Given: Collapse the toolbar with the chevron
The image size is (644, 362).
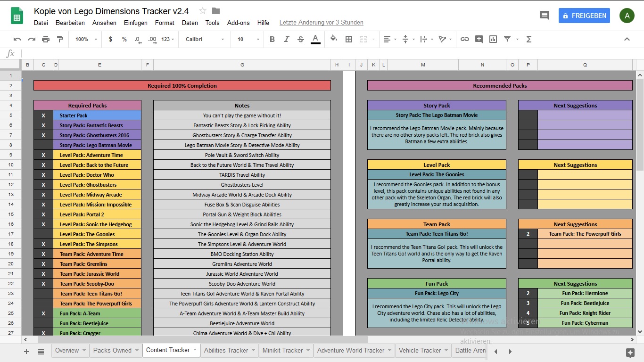Looking at the screenshot, I should [627, 39].
